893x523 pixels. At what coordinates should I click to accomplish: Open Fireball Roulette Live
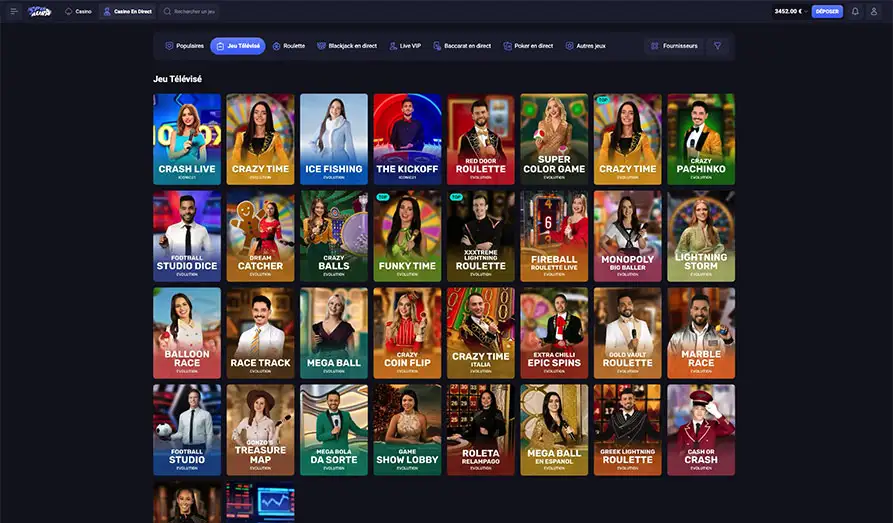pos(554,236)
